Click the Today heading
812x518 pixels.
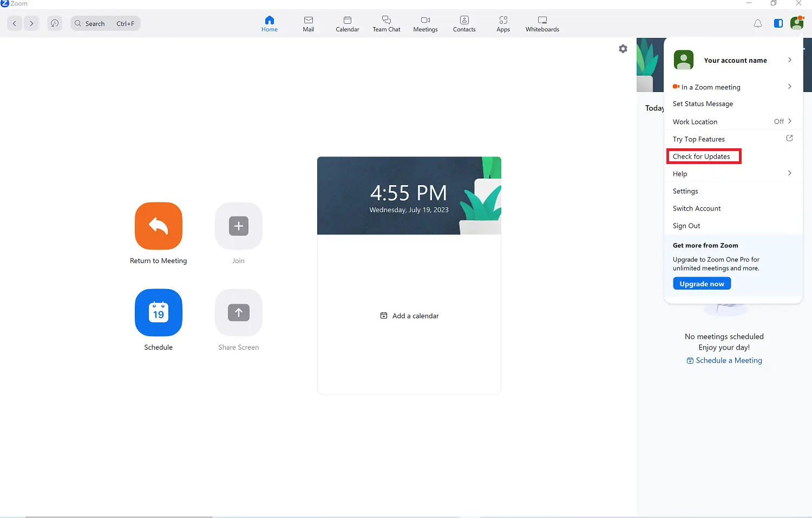(654, 108)
